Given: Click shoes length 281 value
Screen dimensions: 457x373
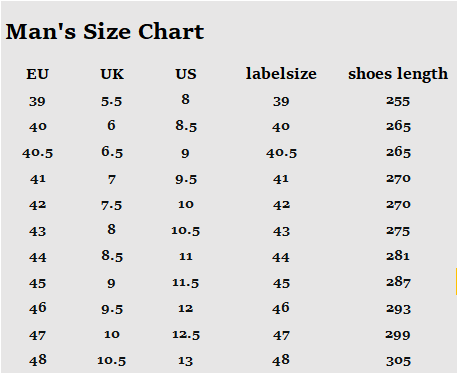Looking at the screenshot, I should coord(398,256).
